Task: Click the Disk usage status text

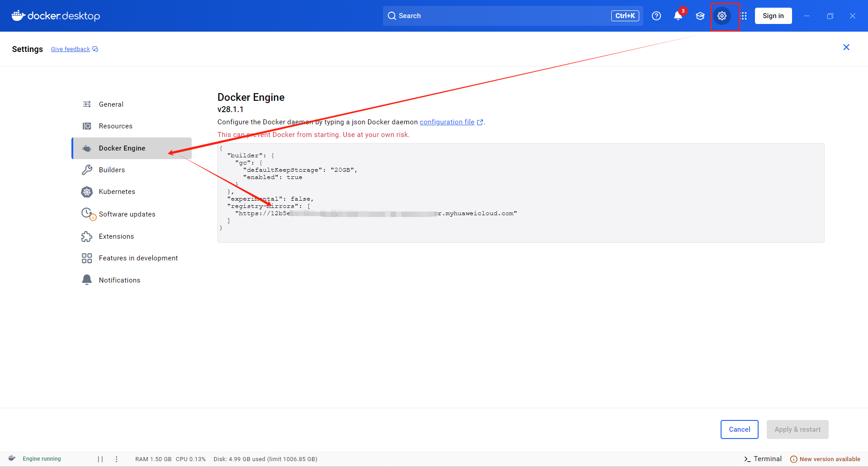Action: (265, 459)
